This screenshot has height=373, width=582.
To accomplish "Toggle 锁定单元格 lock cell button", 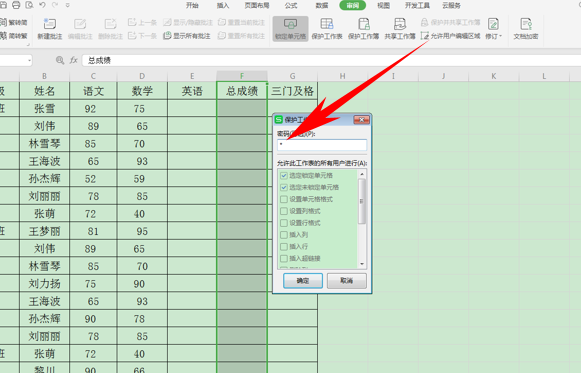I will [290, 29].
